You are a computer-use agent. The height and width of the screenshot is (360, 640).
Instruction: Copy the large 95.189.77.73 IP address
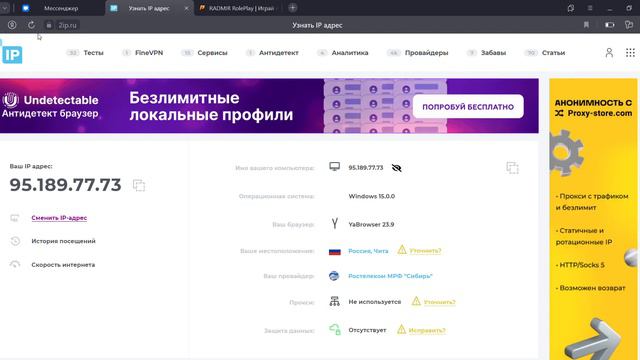139,185
